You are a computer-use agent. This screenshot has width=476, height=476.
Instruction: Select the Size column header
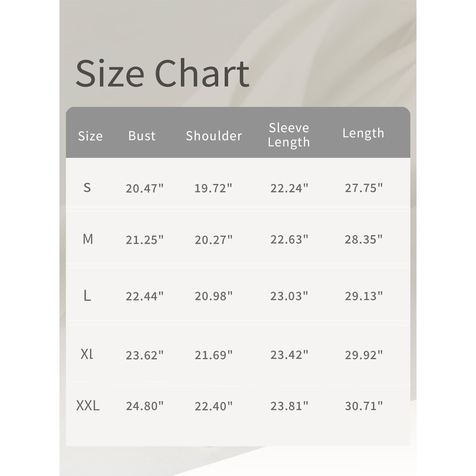pos(90,136)
